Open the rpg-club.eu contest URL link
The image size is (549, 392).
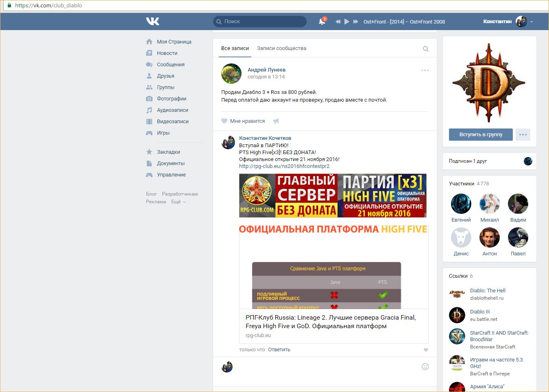284,166
